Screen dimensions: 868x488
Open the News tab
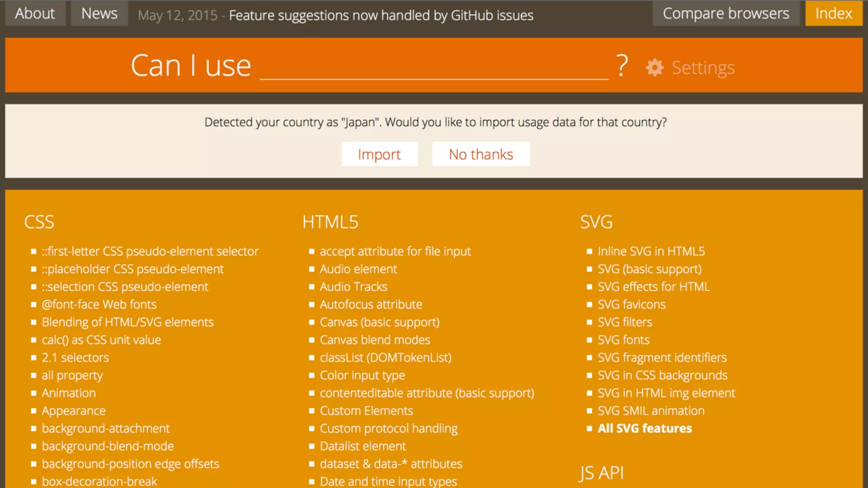coord(99,14)
